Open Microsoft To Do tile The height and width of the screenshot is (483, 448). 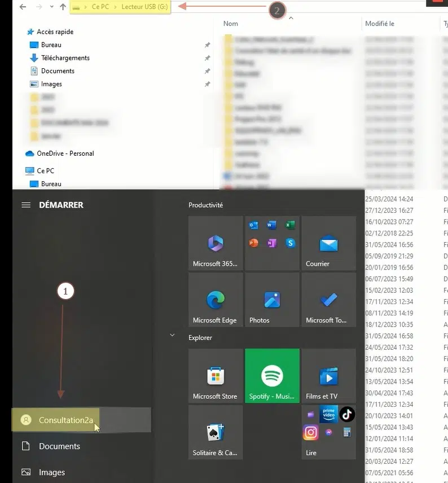329,300
